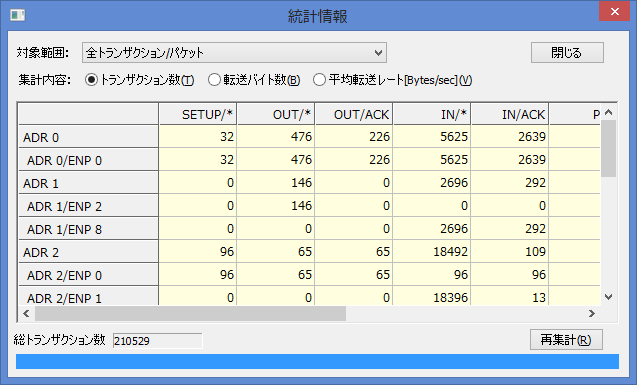637x385 pixels.
Task: Click the ADR 0 OUT/ACK cell 226
Action: coord(354,136)
